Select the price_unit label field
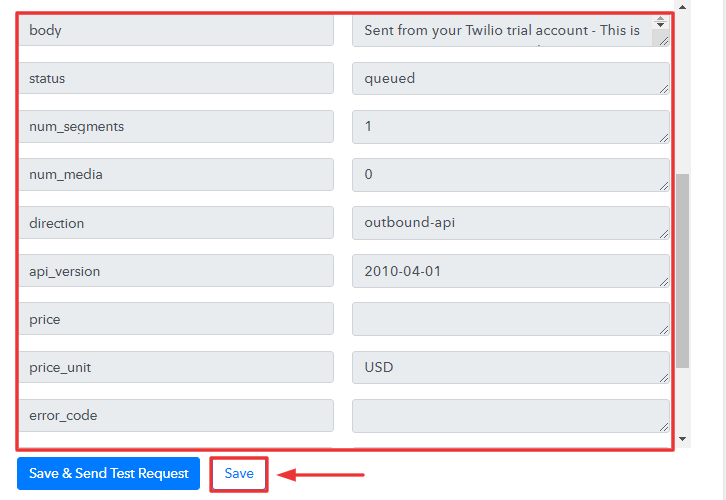The height and width of the screenshot is (500, 726). [x=176, y=367]
